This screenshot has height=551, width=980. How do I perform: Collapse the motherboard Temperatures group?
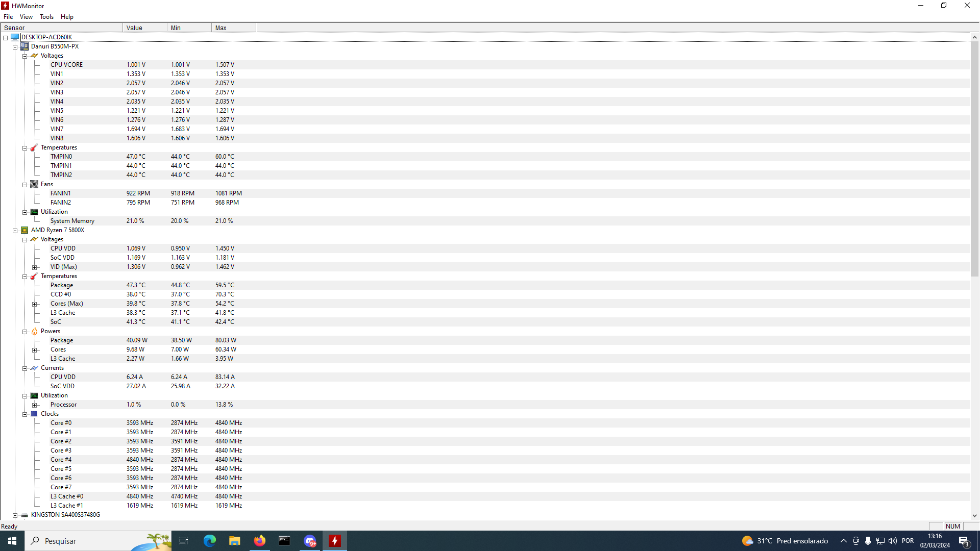(24, 148)
